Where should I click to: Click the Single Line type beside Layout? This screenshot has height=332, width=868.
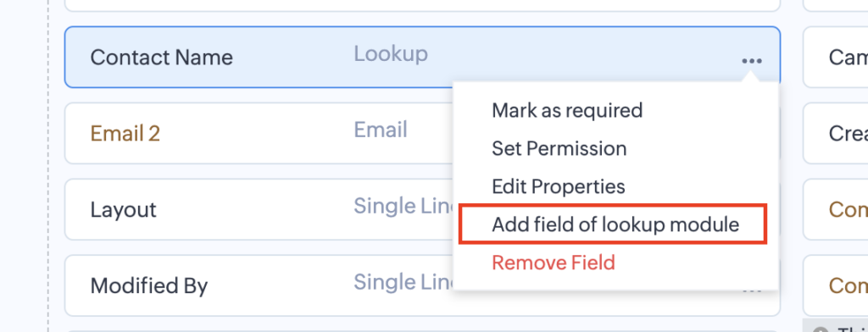pyautogui.click(x=403, y=206)
